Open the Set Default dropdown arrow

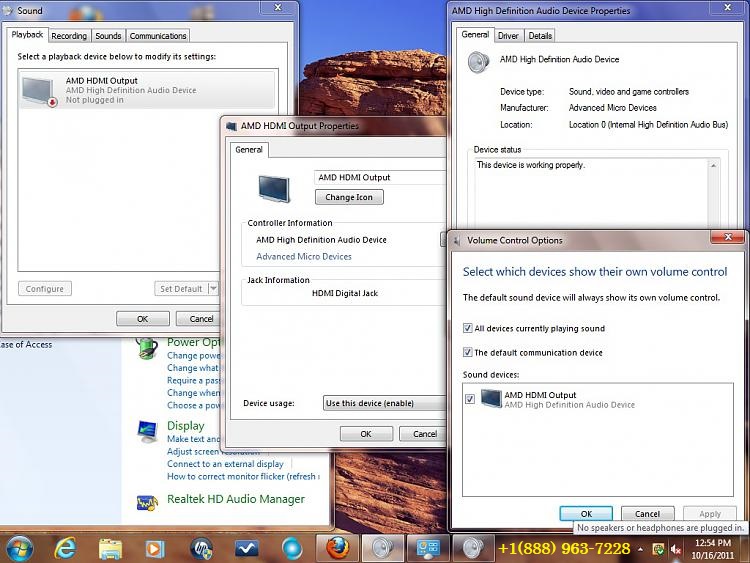213,288
